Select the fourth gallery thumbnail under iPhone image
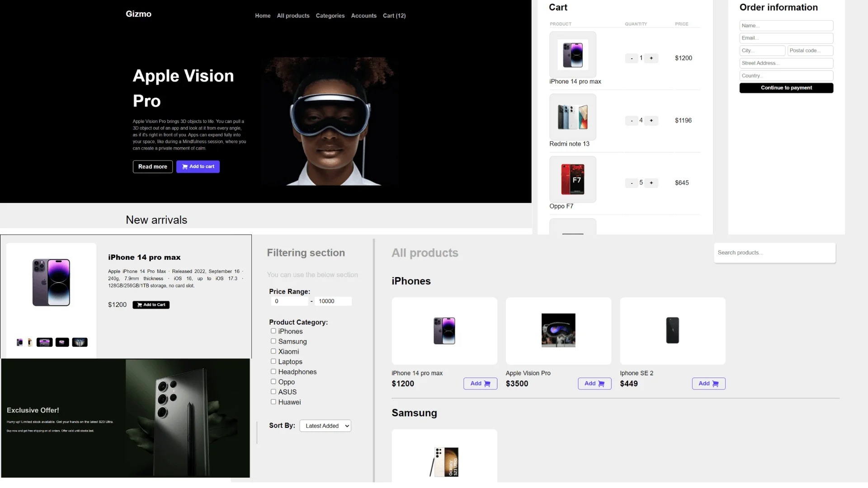This screenshot has width=868, height=488. (x=62, y=343)
